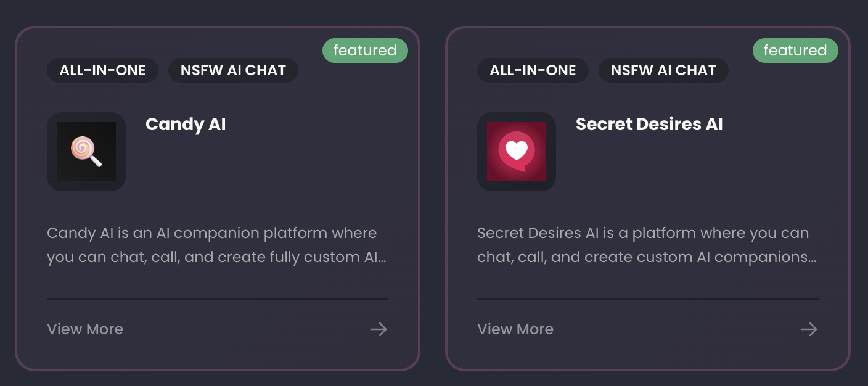Expand Candy AI's truncated description text

coord(217,245)
